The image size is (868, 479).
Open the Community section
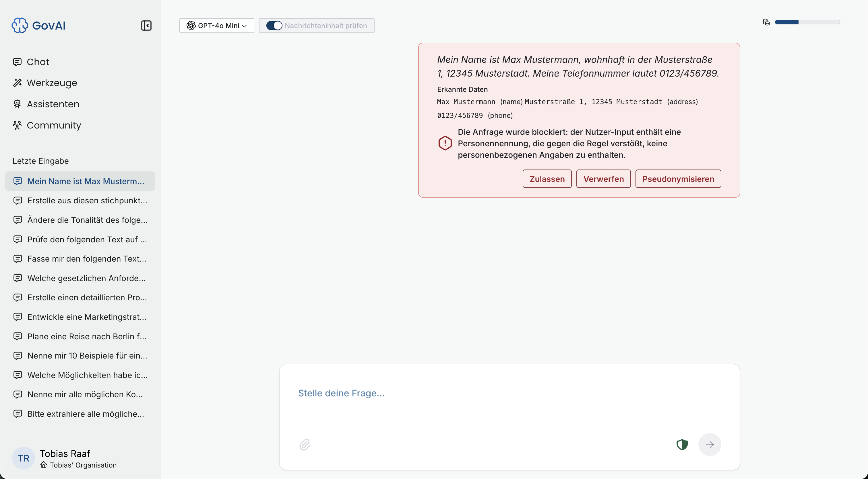point(54,125)
